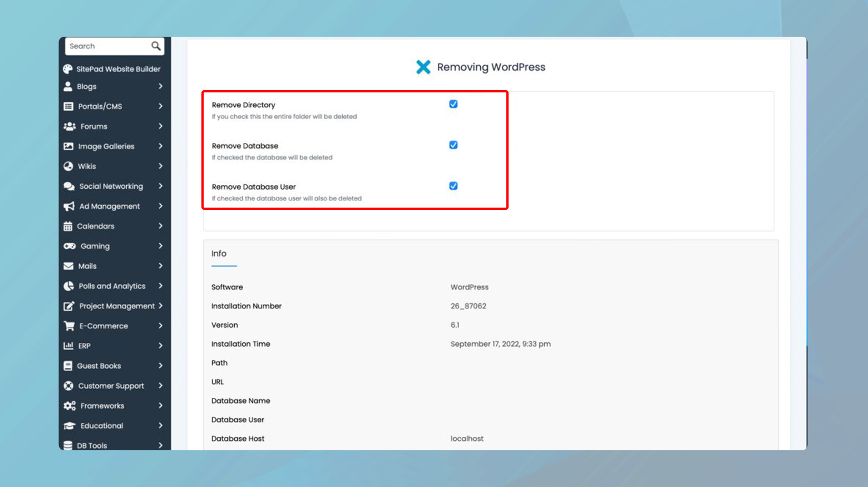Image resolution: width=868 pixels, height=487 pixels.
Task: Open the E-Commerce cart icon
Action: click(x=68, y=326)
